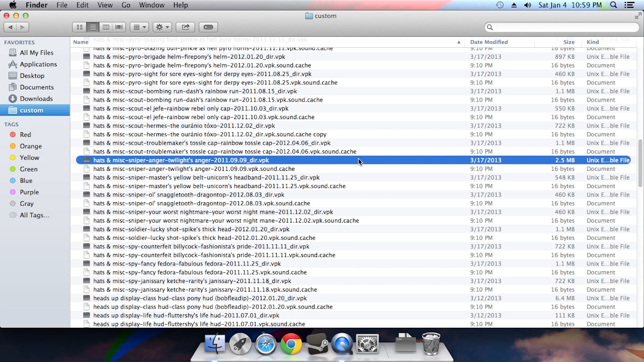The image size is (644, 362).
Task: Open System Preferences from the Dock
Action: click(367, 344)
